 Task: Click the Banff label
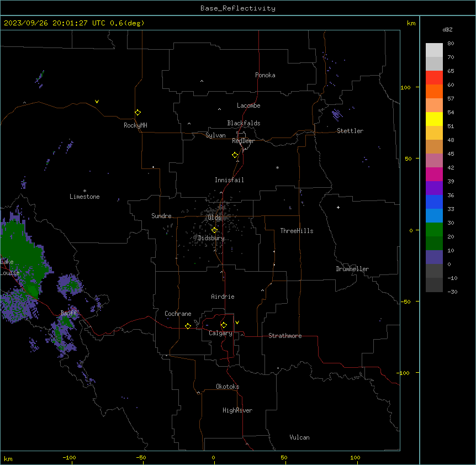69,313
